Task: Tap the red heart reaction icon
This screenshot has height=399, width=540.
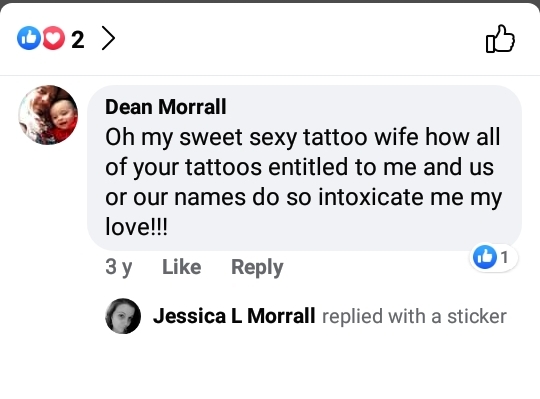Action: pyautogui.click(x=53, y=38)
